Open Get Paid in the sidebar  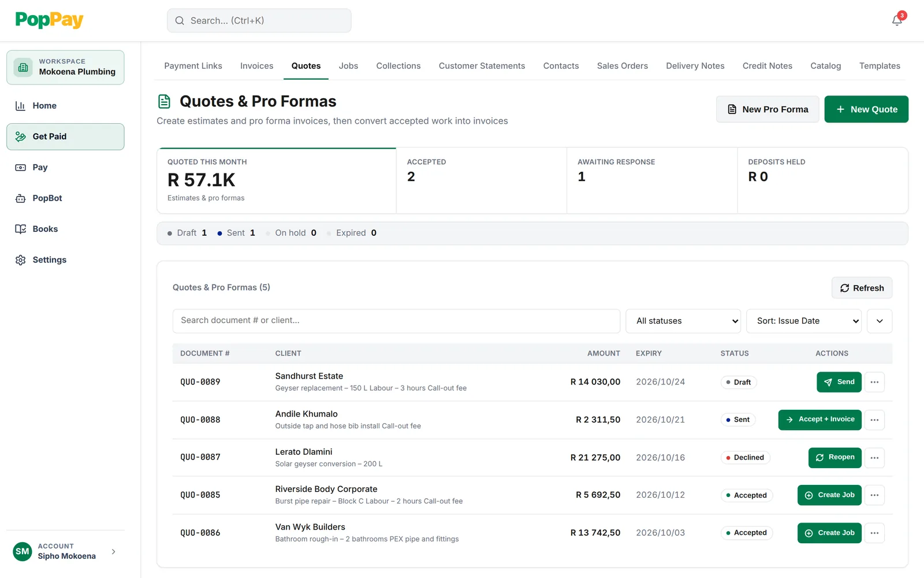65,136
